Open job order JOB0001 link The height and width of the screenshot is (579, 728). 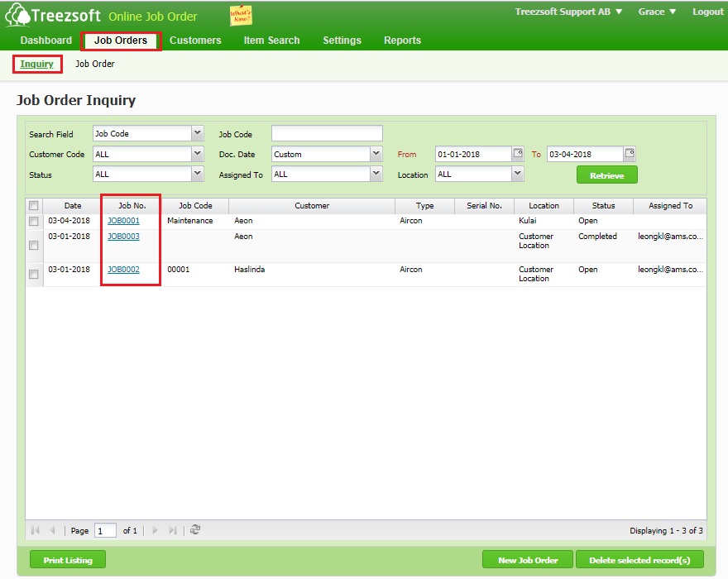(123, 221)
